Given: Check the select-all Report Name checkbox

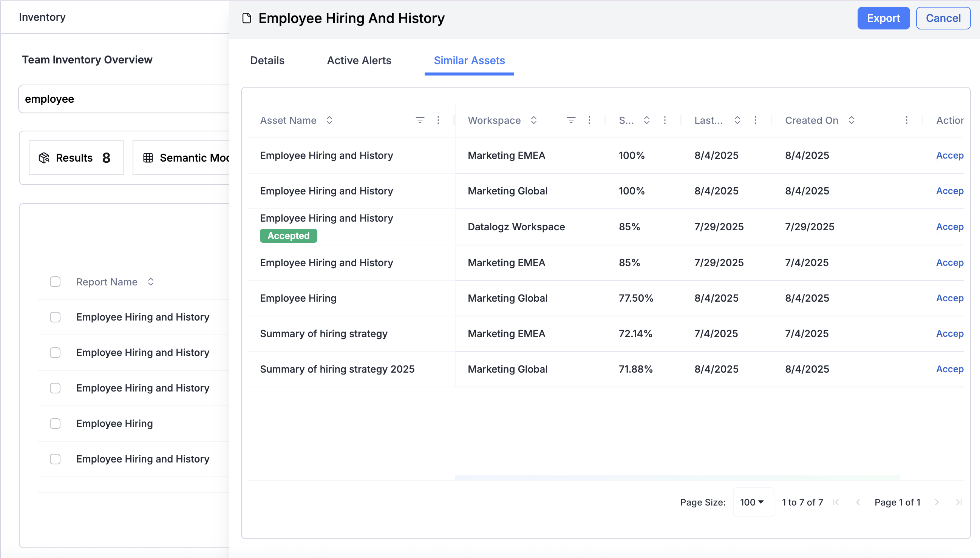Looking at the screenshot, I should pos(55,282).
